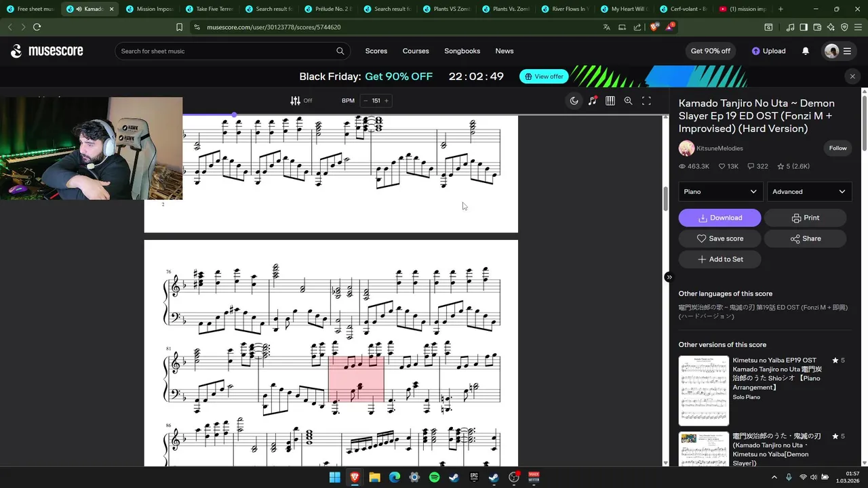Dismiss the Black Friday banner

pos(852,77)
